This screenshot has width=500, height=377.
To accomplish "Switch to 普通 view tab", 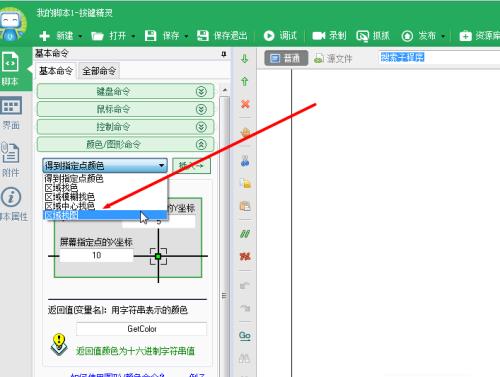I will 286,58.
